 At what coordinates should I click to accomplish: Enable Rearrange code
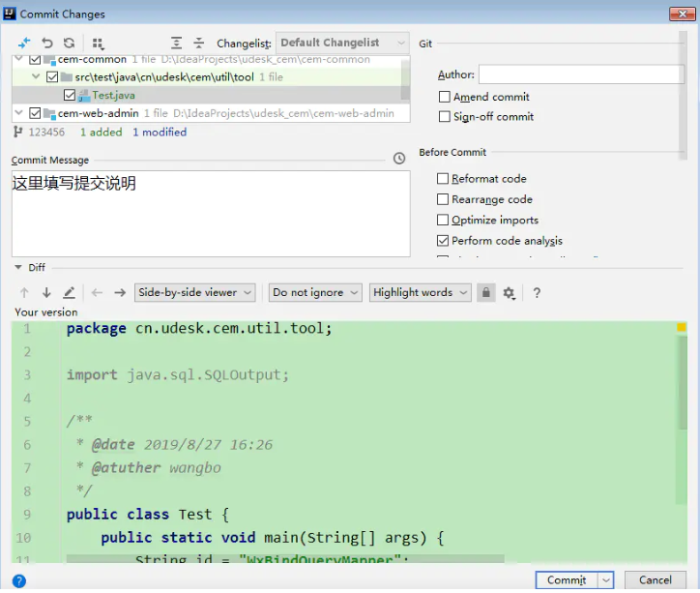coord(443,199)
